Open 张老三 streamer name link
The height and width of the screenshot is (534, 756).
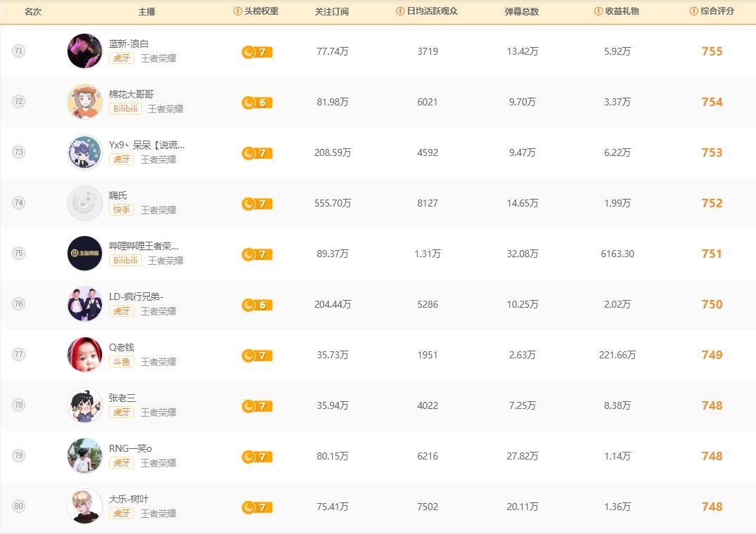click(122, 398)
